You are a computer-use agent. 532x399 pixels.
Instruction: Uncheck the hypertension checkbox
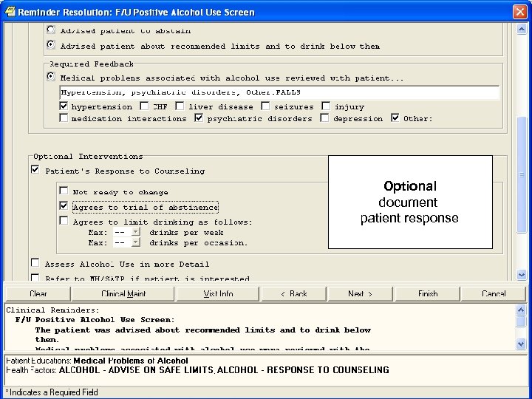[x=64, y=106]
